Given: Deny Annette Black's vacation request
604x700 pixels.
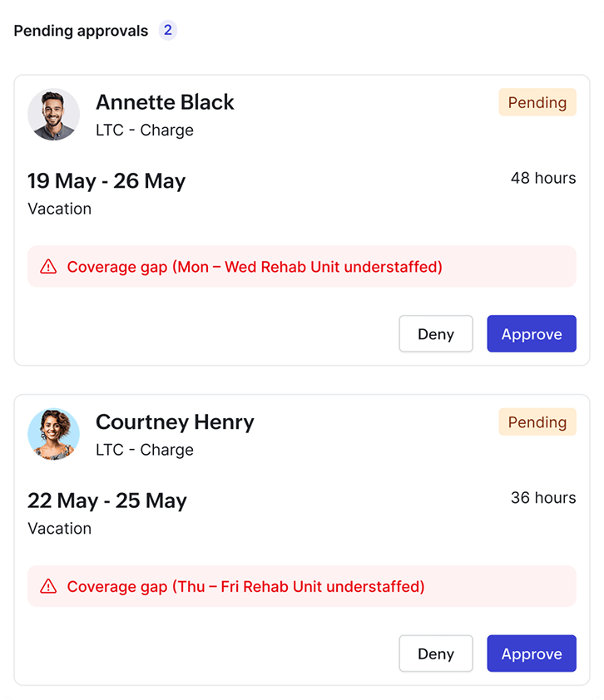Looking at the screenshot, I should (436, 333).
